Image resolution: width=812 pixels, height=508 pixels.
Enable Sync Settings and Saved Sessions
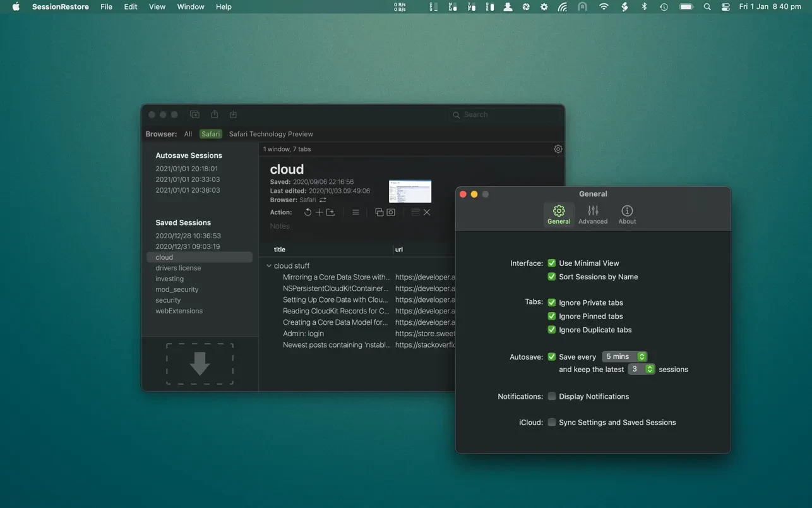551,422
